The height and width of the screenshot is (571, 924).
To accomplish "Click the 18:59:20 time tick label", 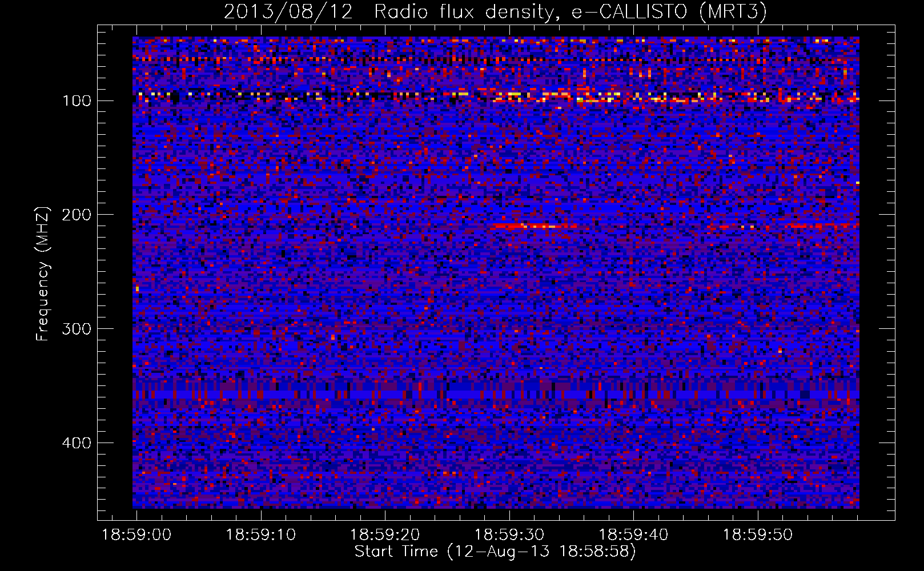I will (385, 535).
